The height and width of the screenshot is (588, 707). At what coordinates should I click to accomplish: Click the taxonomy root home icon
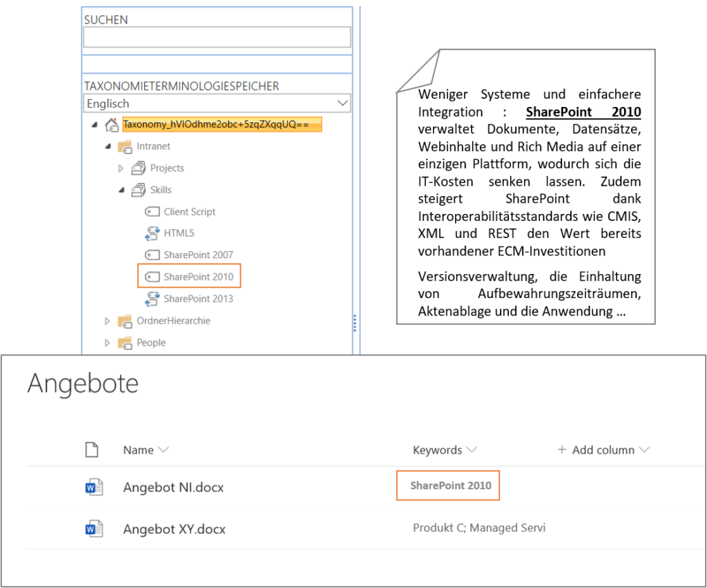[111, 125]
